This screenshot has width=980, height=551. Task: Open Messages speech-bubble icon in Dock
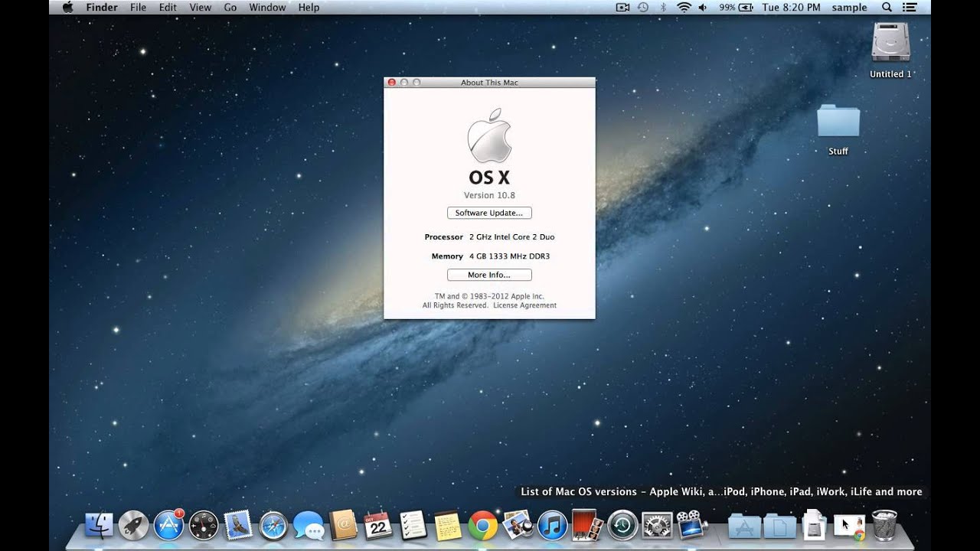309,525
